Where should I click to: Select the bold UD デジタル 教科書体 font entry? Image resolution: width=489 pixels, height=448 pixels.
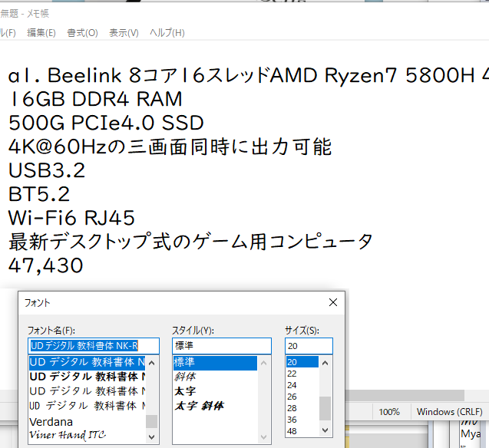pyautogui.click(x=87, y=377)
